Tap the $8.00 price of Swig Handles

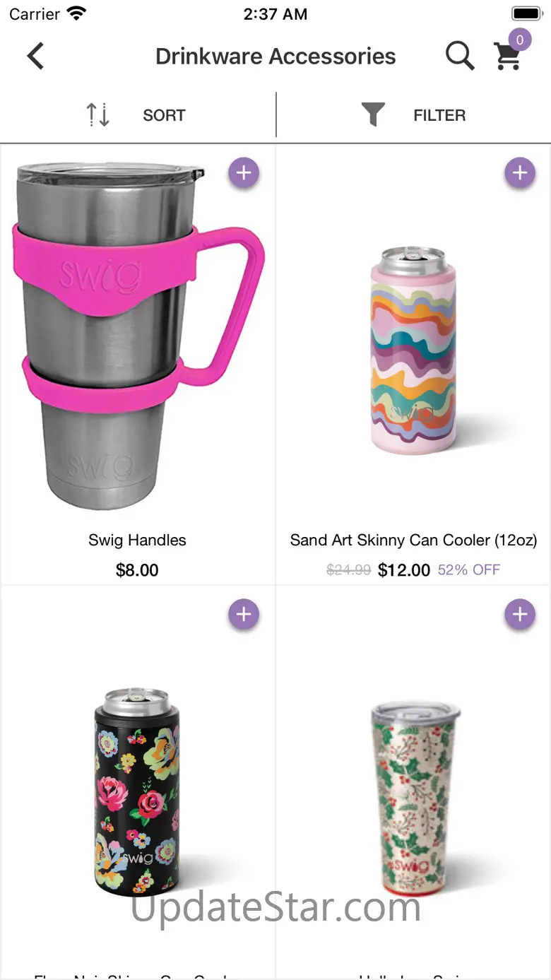click(x=137, y=570)
